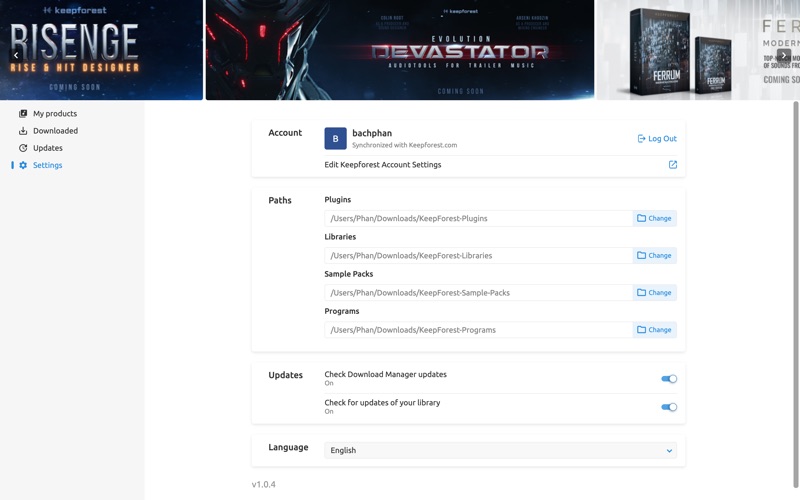Click Synchronized with Keepforest.com text
Image resolution: width=800 pixels, height=500 pixels.
click(405, 145)
